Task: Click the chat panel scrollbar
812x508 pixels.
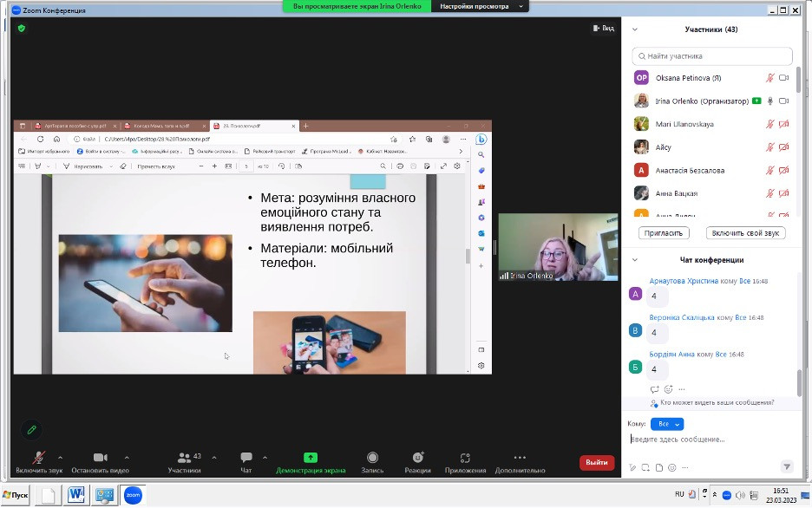Action: pyautogui.click(x=800, y=383)
